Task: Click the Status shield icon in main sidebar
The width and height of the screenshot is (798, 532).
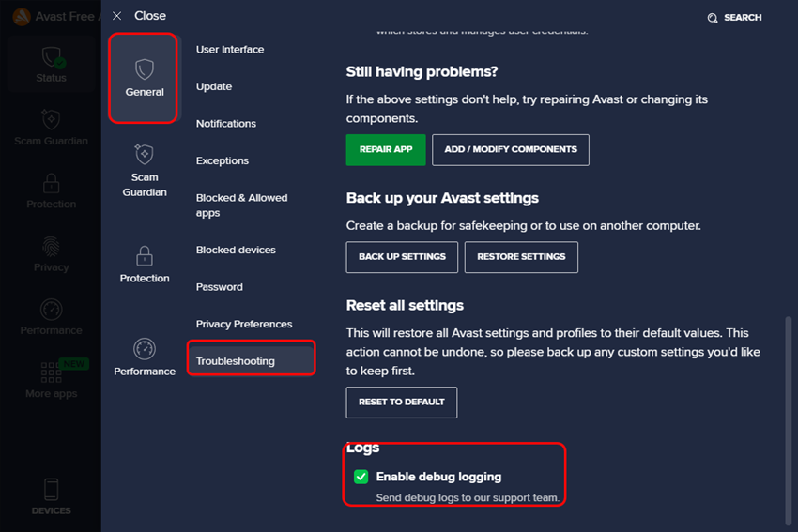Action: [x=52, y=57]
